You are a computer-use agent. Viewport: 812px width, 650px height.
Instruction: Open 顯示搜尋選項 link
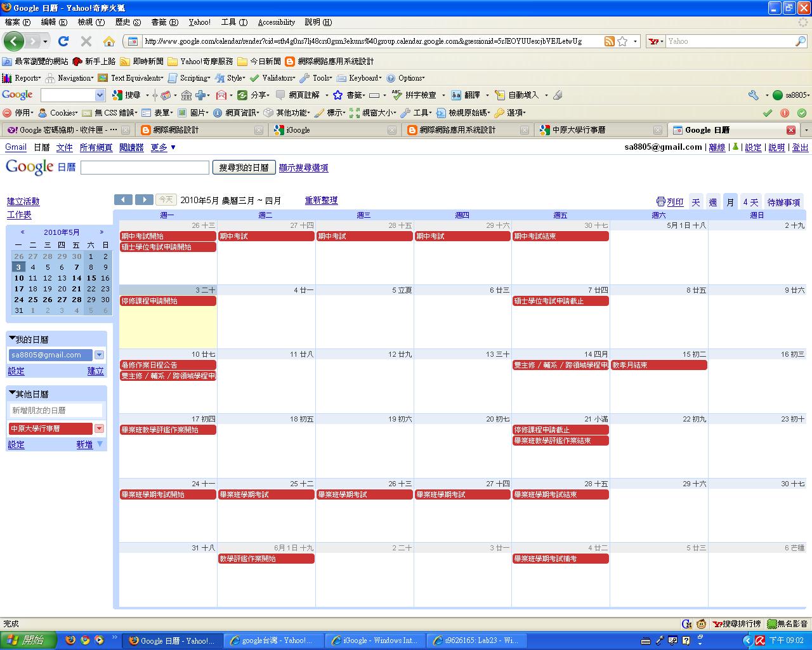[304, 168]
